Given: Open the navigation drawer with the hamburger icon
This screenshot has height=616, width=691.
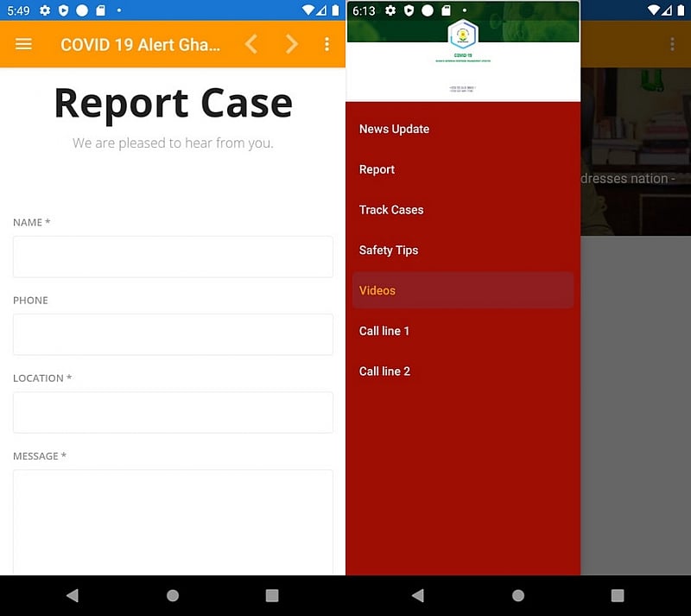Looking at the screenshot, I should (x=23, y=44).
